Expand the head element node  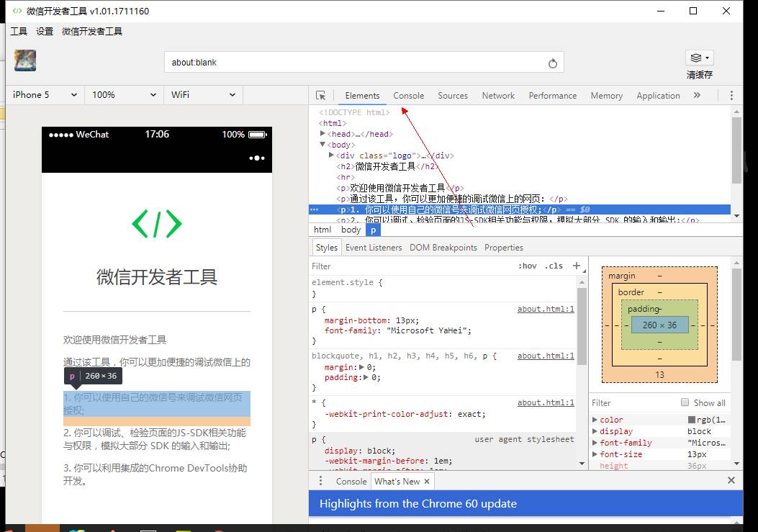pyautogui.click(x=323, y=134)
